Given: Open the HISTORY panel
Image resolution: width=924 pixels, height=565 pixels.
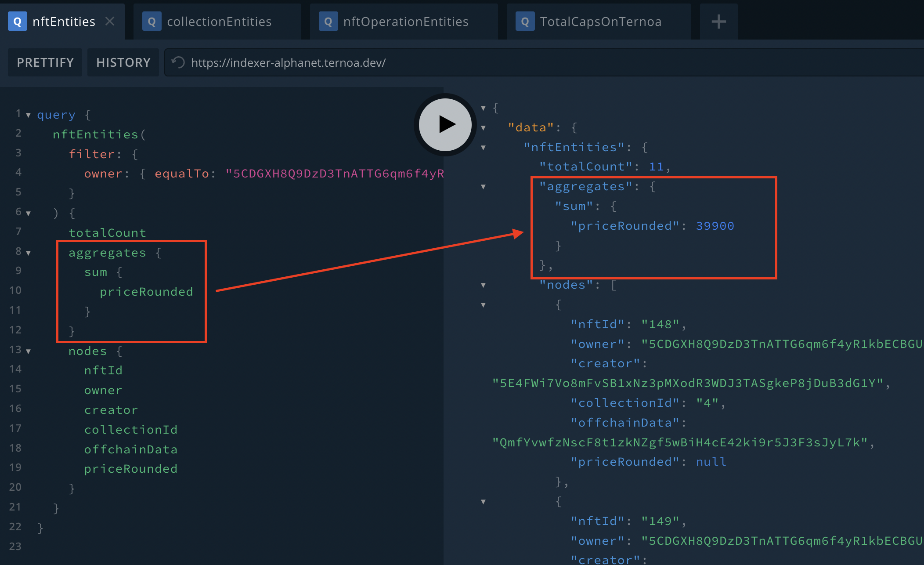Looking at the screenshot, I should (123, 62).
